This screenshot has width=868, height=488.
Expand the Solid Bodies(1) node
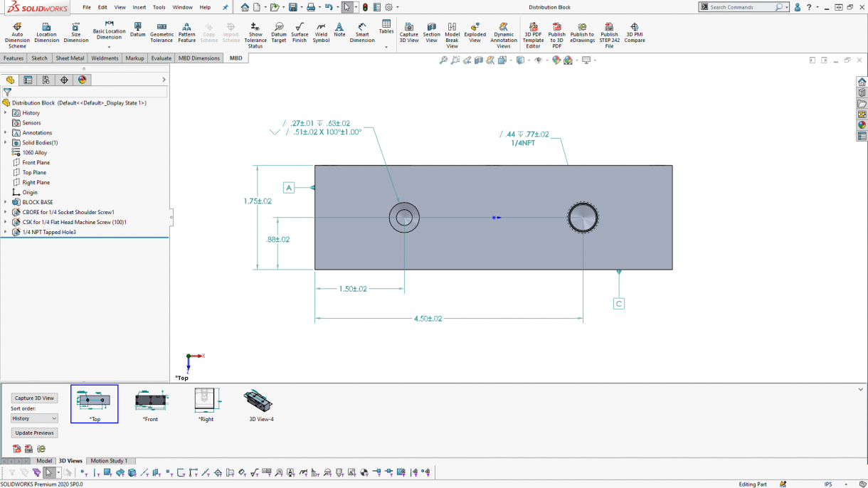click(6, 142)
